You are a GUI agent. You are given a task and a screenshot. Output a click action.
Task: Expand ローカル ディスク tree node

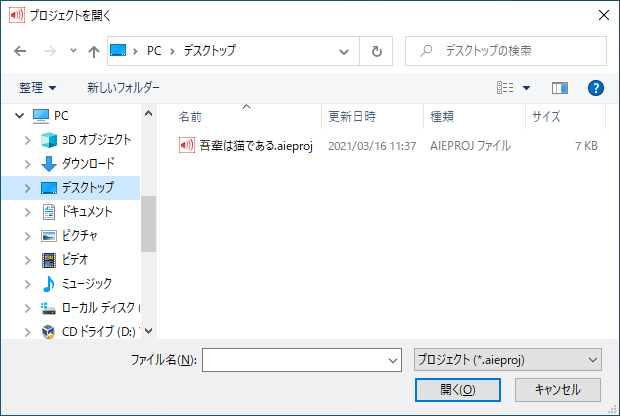27,308
